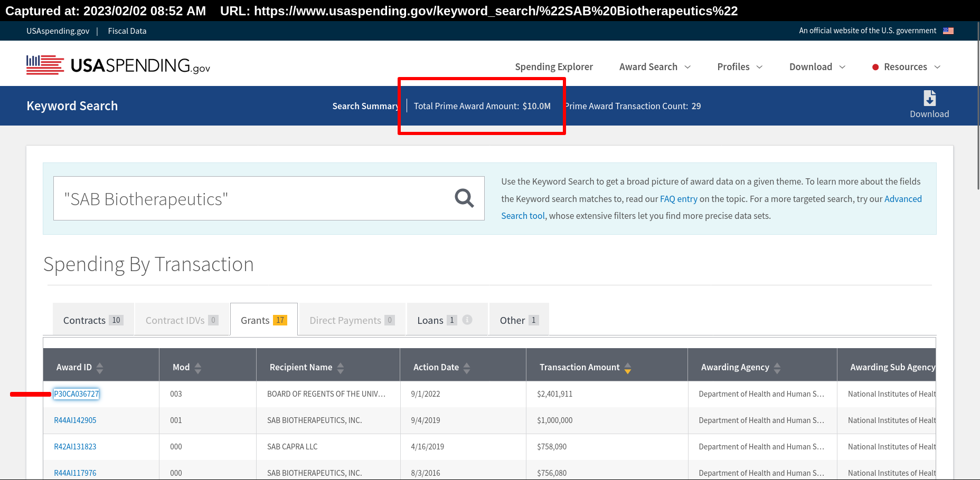Click the 4/16/2019 action date cell
Screen dimensions: 980x480
point(463,447)
